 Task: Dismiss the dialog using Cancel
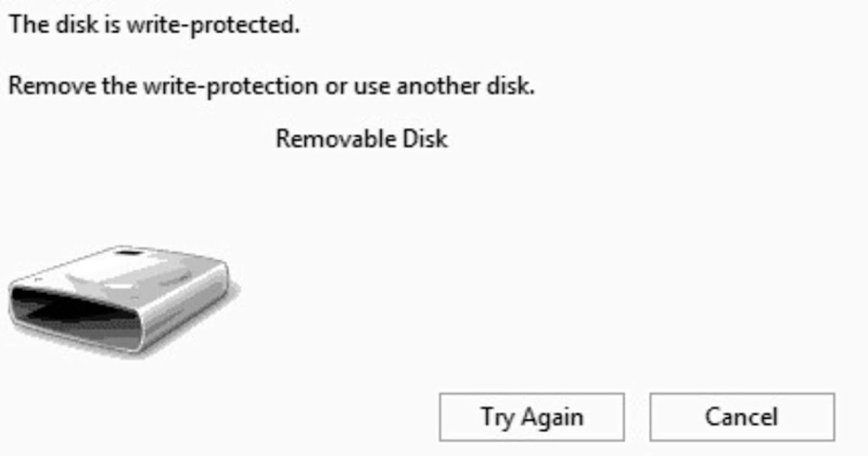pos(742,417)
